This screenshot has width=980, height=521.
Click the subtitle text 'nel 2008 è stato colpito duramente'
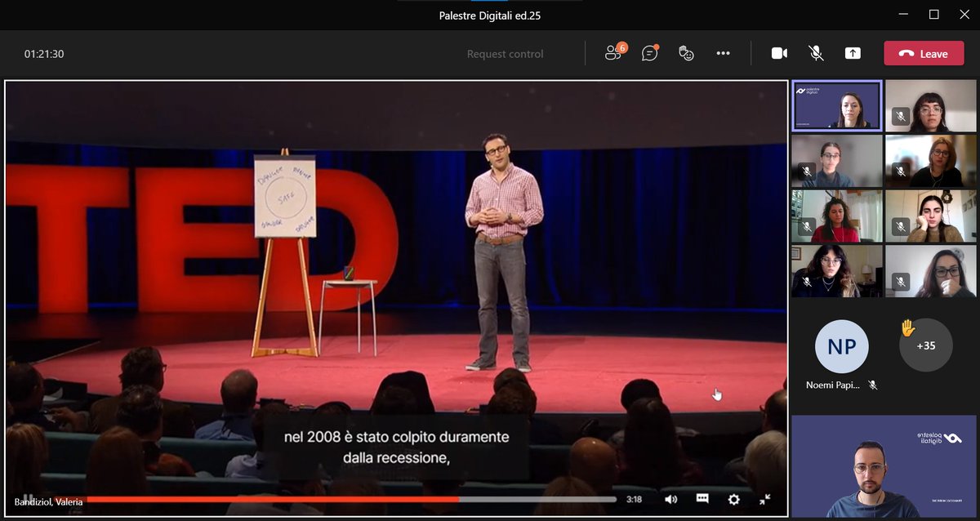pyautogui.click(x=397, y=437)
